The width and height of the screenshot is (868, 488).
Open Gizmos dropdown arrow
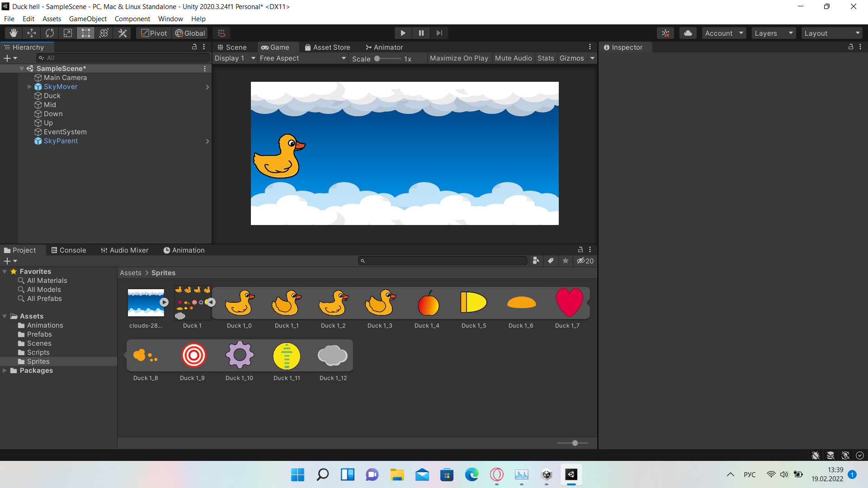(x=592, y=58)
